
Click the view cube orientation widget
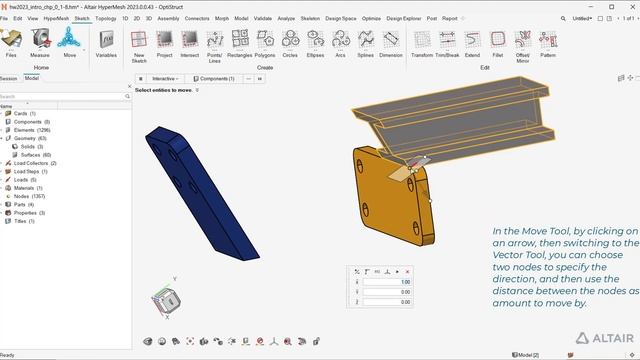(x=168, y=301)
